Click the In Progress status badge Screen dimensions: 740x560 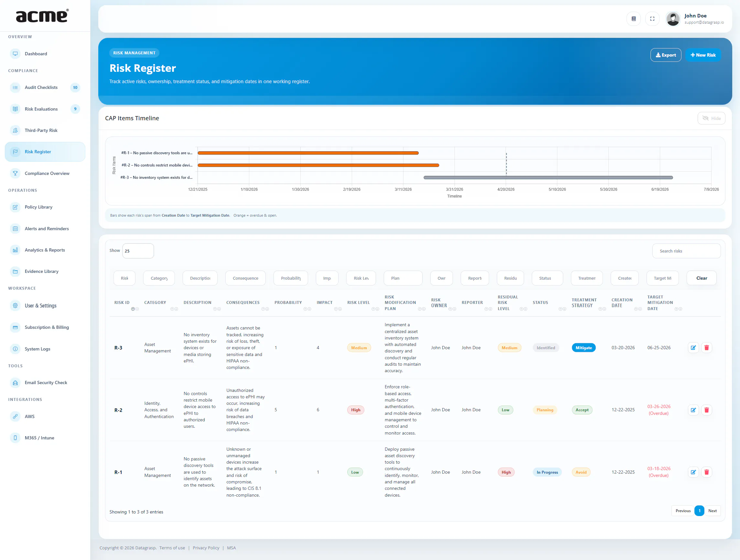tap(547, 472)
